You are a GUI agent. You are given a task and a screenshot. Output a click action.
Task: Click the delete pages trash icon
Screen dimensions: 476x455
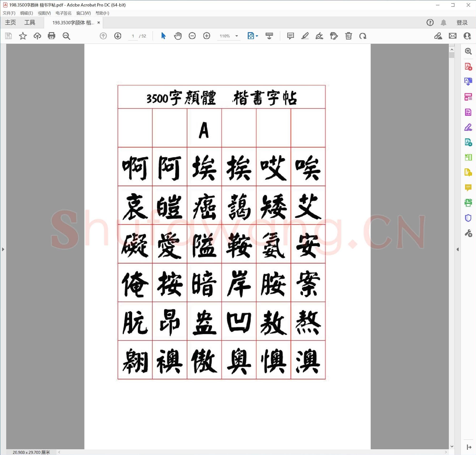[x=348, y=36]
